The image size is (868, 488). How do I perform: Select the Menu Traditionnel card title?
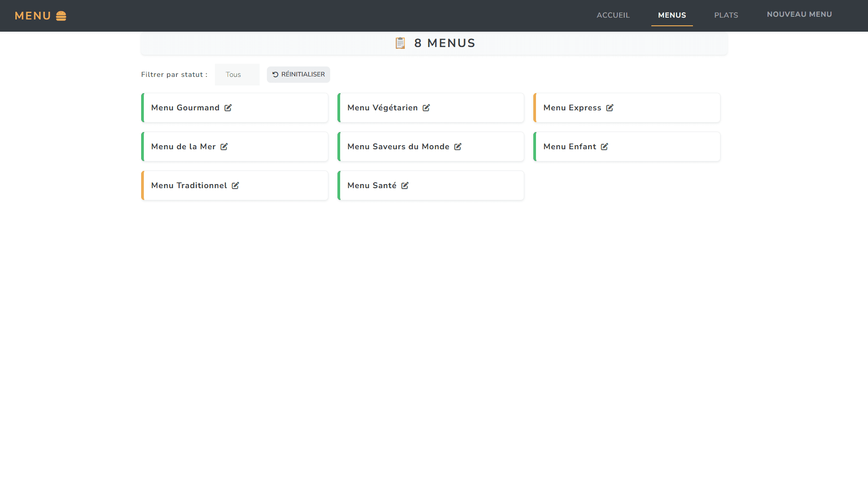click(x=189, y=185)
